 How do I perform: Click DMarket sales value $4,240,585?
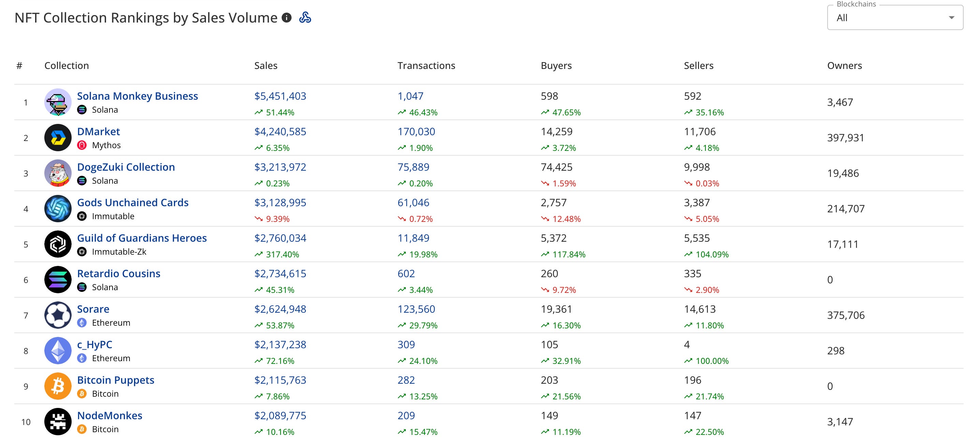click(280, 131)
